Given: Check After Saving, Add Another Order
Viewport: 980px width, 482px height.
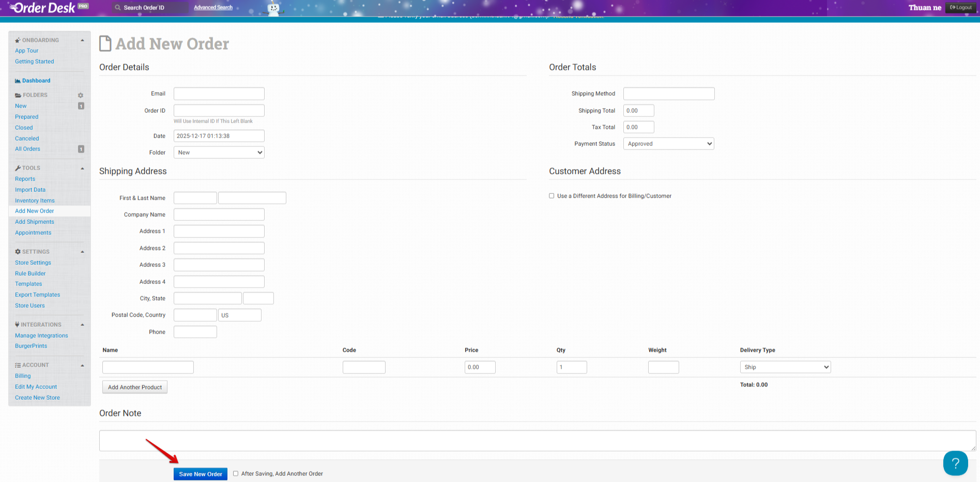Looking at the screenshot, I should click(236, 474).
